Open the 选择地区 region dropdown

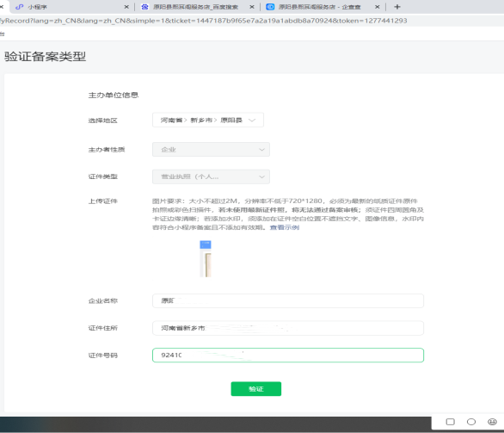tap(208, 120)
